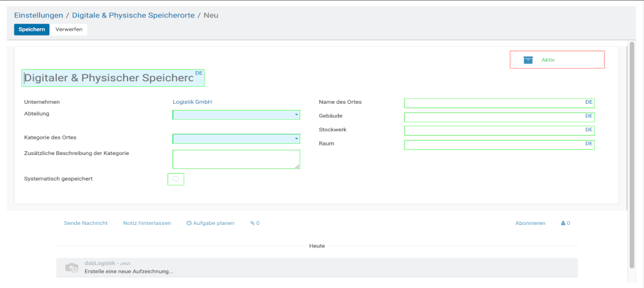This screenshot has height=288, width=644.
Task: Open the Abteilung dropdown
Action: (x=236, y=115)
